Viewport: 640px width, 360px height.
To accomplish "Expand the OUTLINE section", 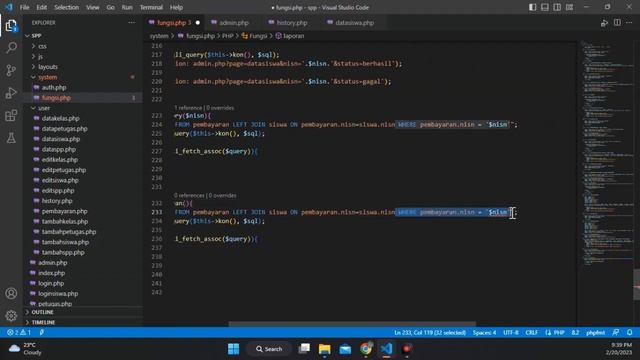I will pyautogui.click(x=42, y=312).
